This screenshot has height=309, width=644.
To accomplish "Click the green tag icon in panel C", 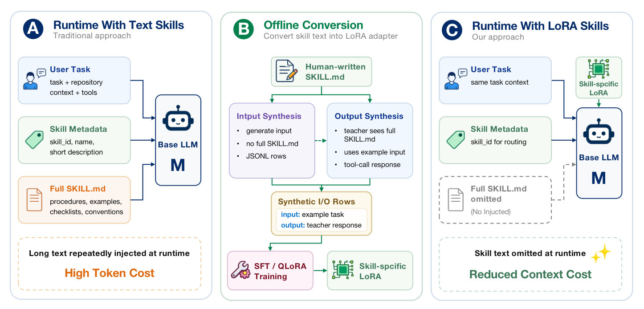I will (456, 140).
